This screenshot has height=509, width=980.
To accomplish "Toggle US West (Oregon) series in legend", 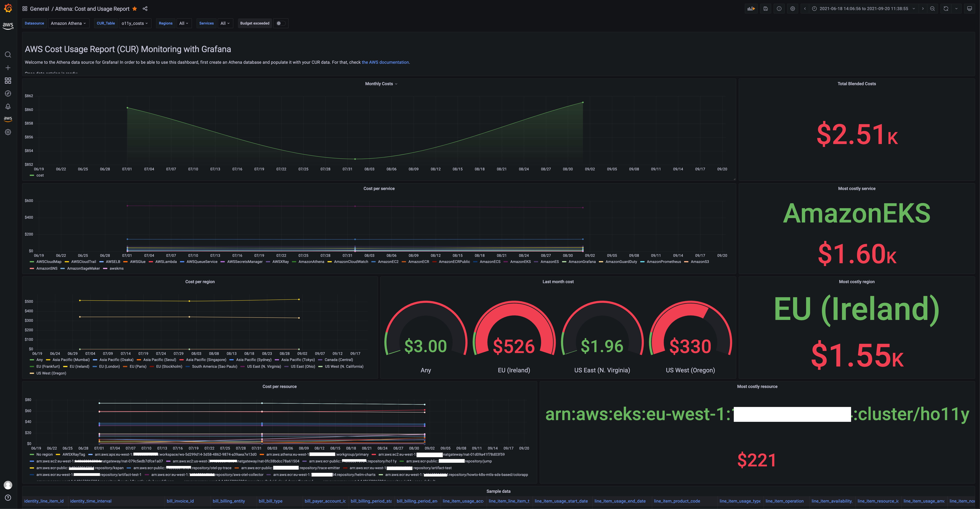I will pyautogui.click(x=51, y=373).
